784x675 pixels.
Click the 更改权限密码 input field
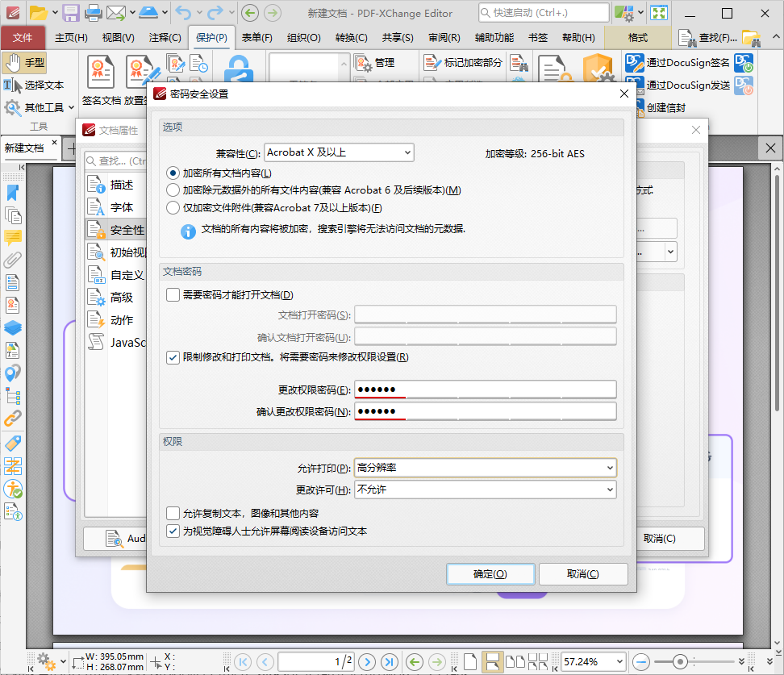pos(485,390)
